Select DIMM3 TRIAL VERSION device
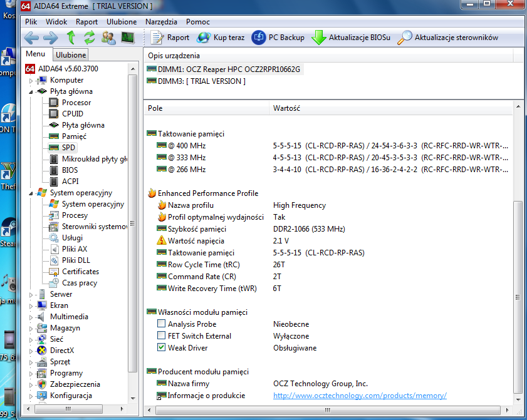This screenshot has width=527, height=420. 196,81
